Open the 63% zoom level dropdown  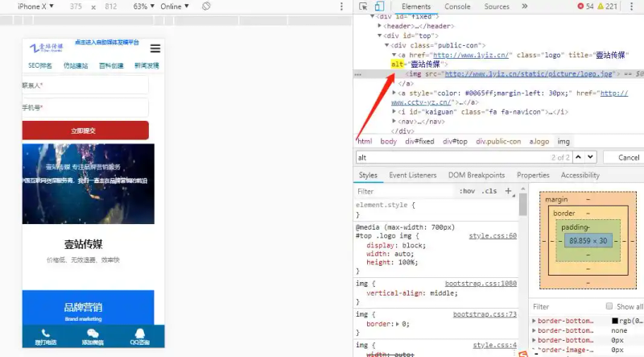(143, 6)
